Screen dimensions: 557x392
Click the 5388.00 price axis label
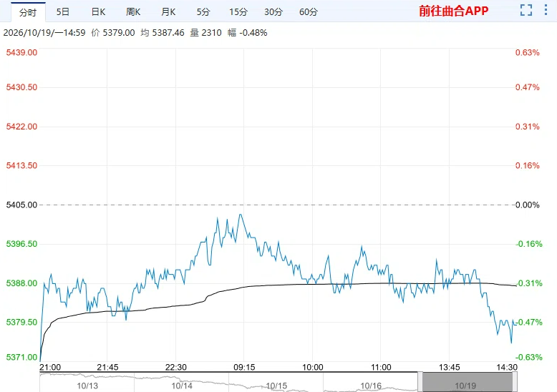(x=21, y=283)
